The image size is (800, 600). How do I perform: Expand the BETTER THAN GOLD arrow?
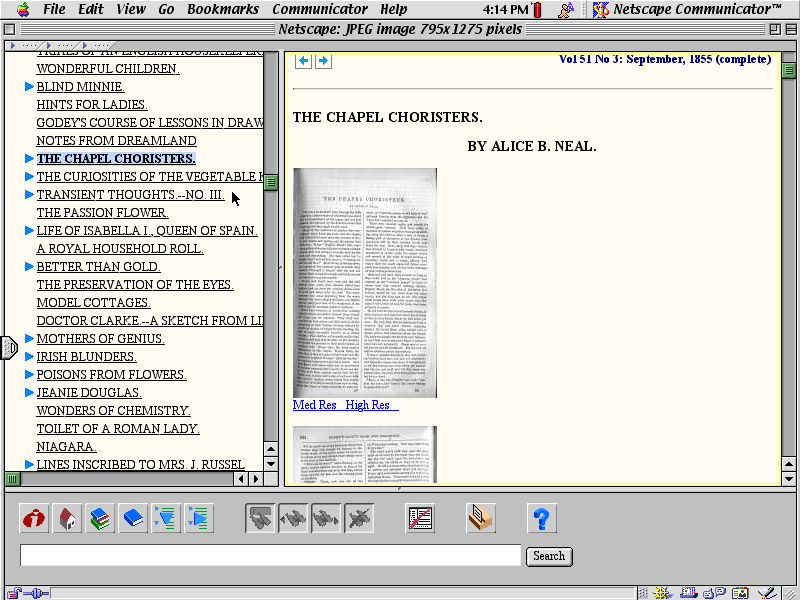tap(29, 267)
